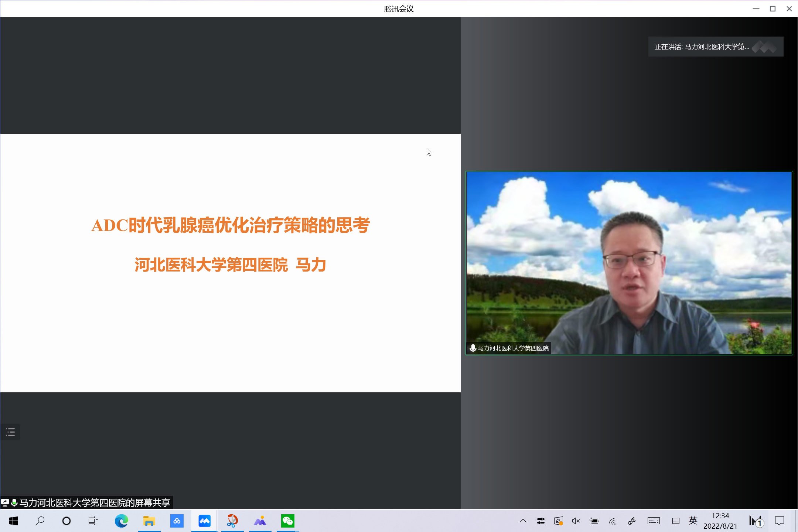The image size is (798, 532).
Task: Select 马力's video thumbnail on the right
Action: [628, 263]
